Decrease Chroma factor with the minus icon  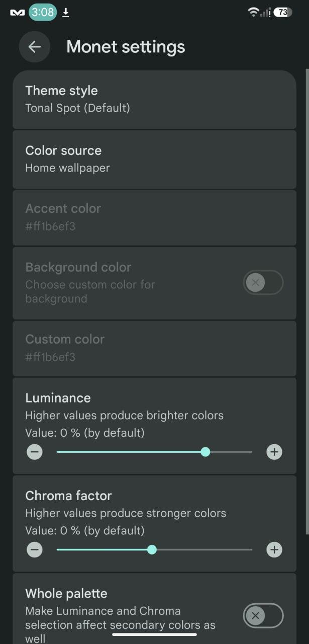pos(35,549)
